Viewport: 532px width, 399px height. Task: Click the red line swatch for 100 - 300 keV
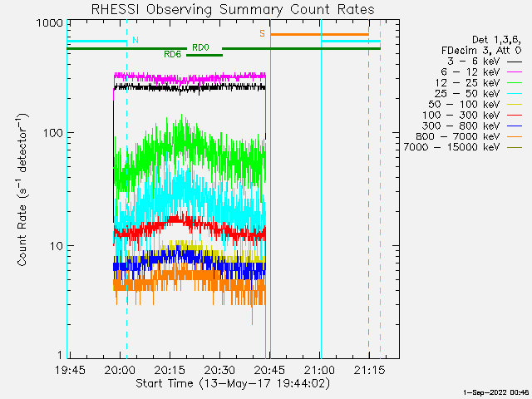[x=515, y=116]
